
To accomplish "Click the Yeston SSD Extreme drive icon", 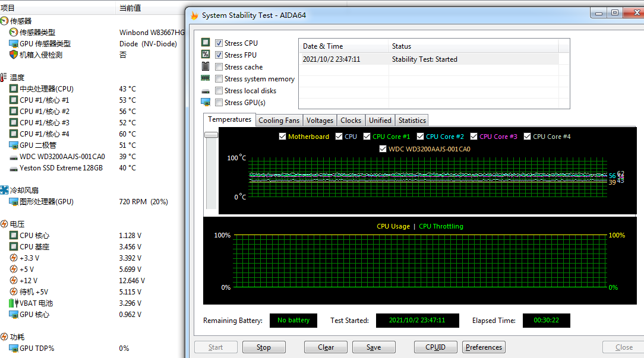I will [14, 169].
